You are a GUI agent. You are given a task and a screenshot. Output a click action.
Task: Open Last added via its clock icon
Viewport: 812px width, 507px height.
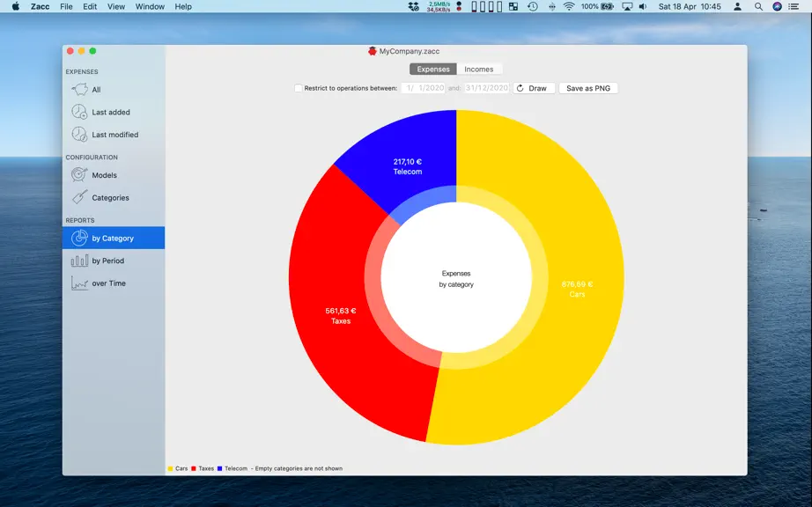(79, 112)
